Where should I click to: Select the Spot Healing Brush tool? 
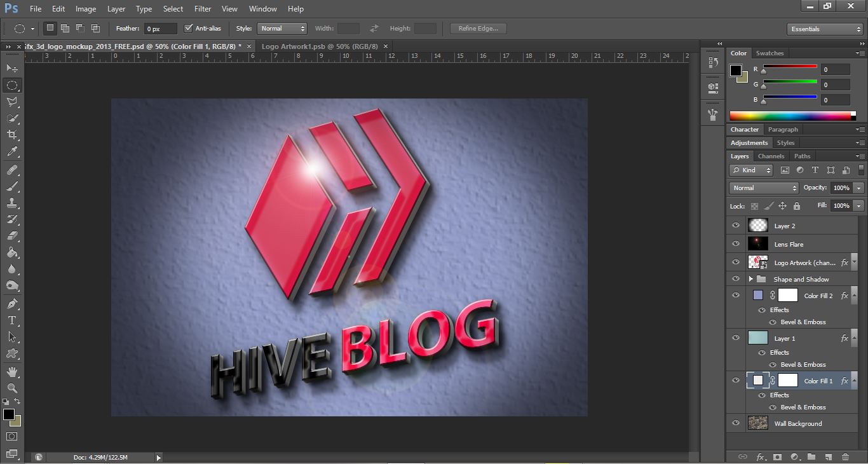click(x=12, y=170)
